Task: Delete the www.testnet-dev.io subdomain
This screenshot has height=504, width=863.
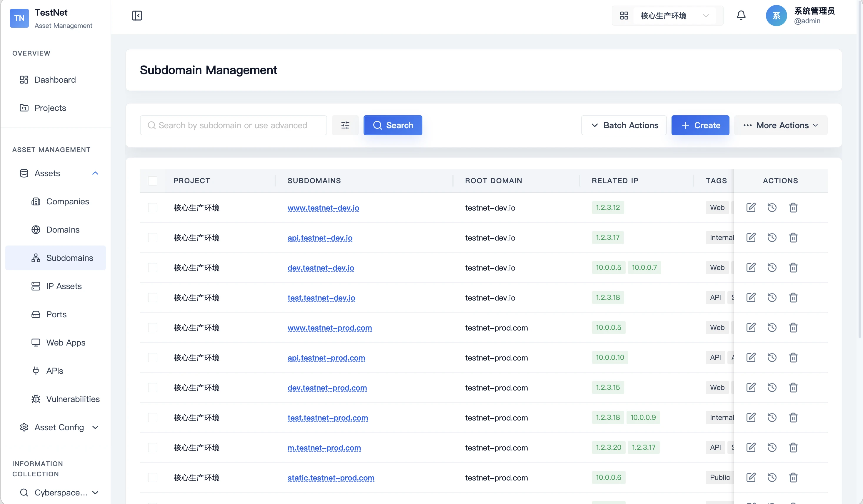Action: 793,208
